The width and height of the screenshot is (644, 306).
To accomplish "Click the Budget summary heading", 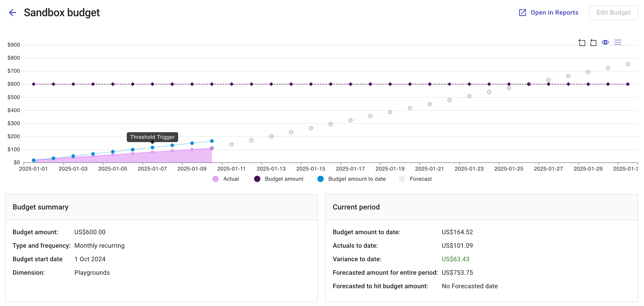I will click(40, 207).
